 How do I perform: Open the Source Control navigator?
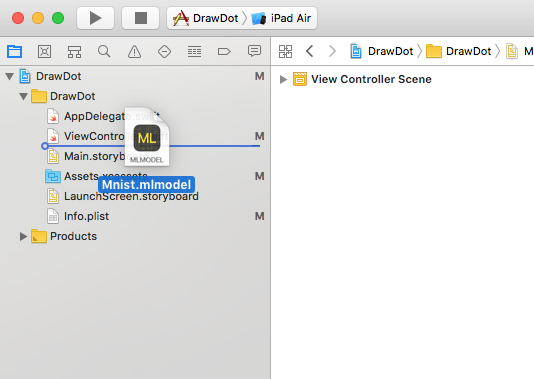pos(44,52)
